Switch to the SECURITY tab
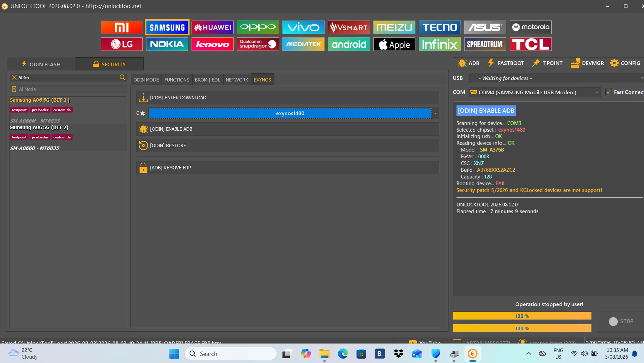The image size is (644, 363). coord(109,64)
